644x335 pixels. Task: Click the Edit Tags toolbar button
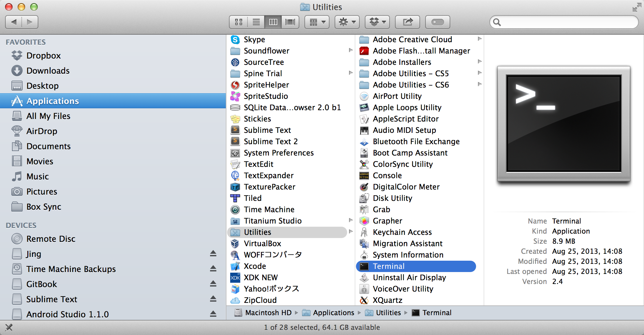pyautogui.click(x=438, y=22)
